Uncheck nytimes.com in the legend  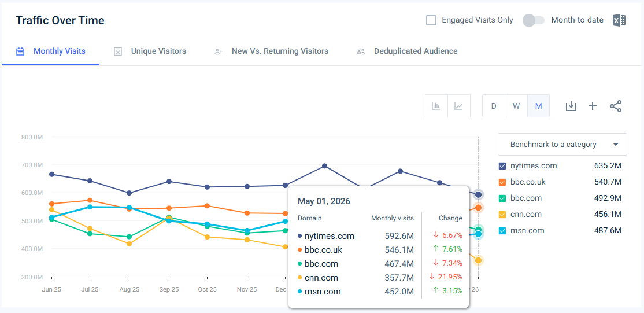click(x=502, y=166)
